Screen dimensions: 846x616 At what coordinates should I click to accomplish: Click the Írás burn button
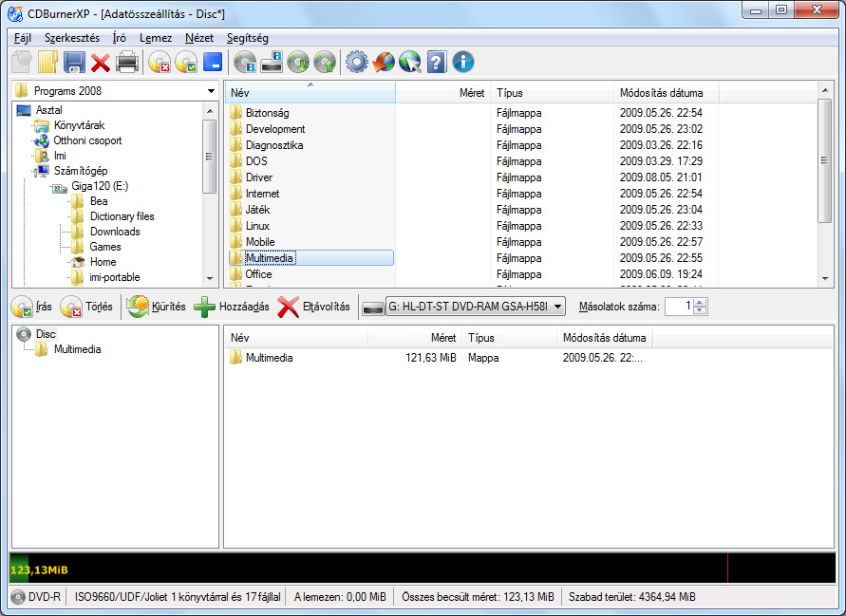31,307
